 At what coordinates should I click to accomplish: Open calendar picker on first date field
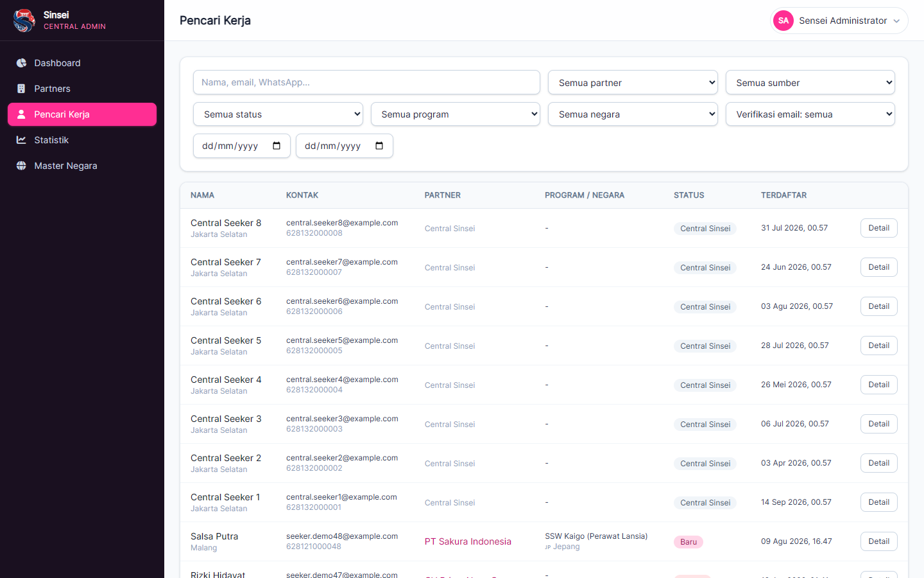pyautogui.click(x=277, y=146)
